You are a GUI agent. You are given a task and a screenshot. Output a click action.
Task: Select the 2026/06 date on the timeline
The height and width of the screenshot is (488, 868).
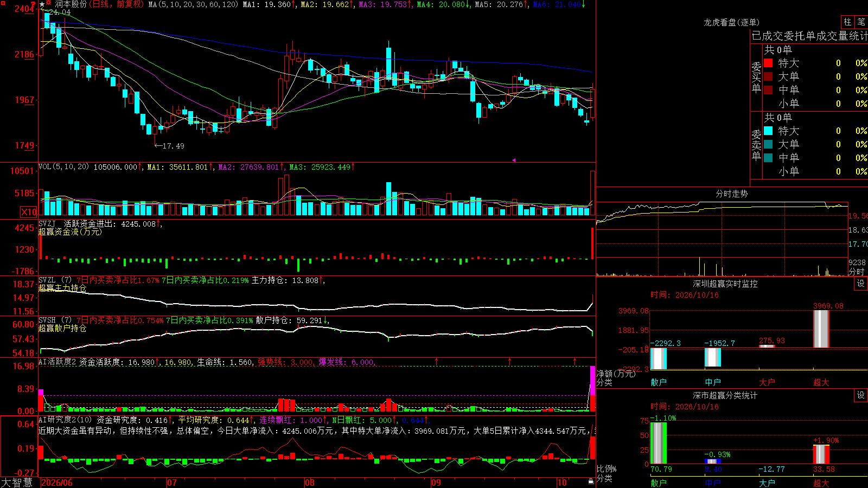click(57, 483)
